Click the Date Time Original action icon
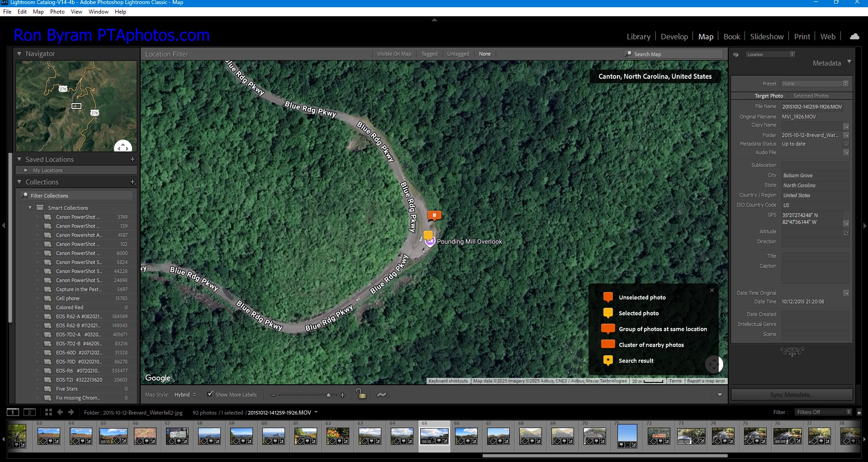This screenshot has width=868, height=462. (846, 293)
